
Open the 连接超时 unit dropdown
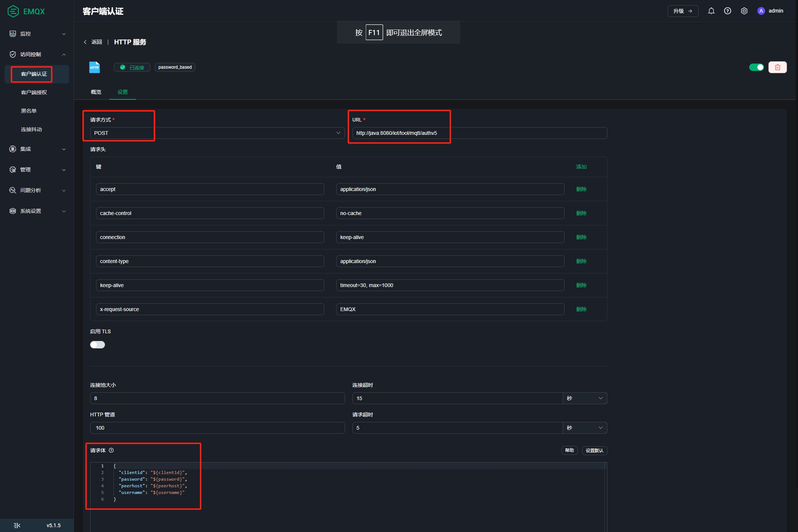click(585, 398)
